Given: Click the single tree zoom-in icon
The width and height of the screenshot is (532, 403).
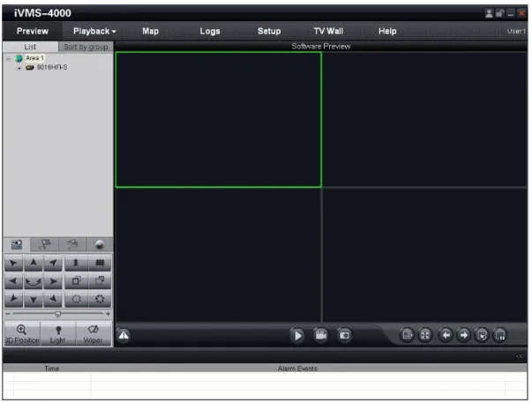Looking at the screenshot, I should pyautogui.click(x=76, y=264).
